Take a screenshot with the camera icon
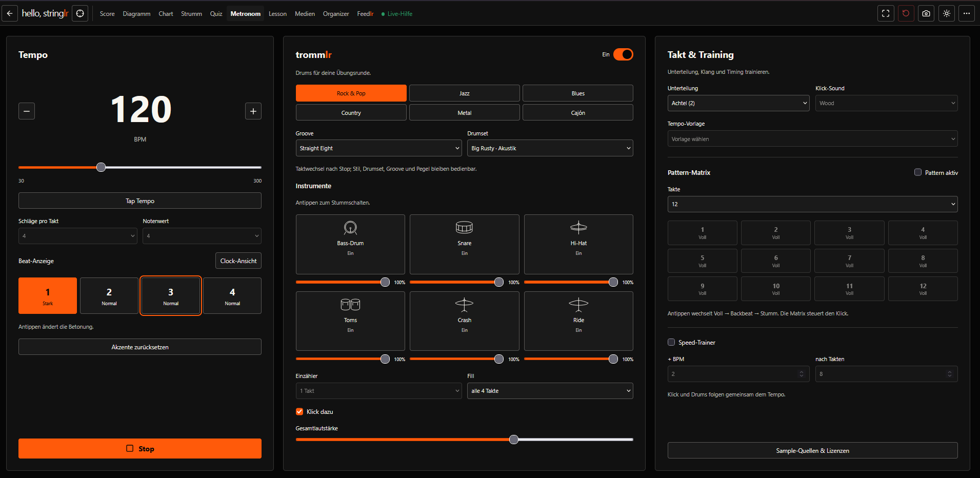 pyautogui.click(x=926, y=13)
